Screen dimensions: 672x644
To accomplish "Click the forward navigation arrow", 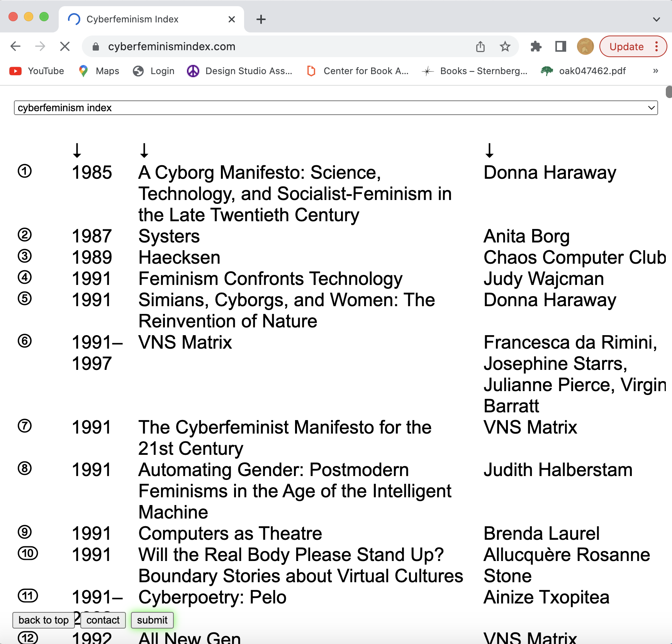I will coord(40,46).
